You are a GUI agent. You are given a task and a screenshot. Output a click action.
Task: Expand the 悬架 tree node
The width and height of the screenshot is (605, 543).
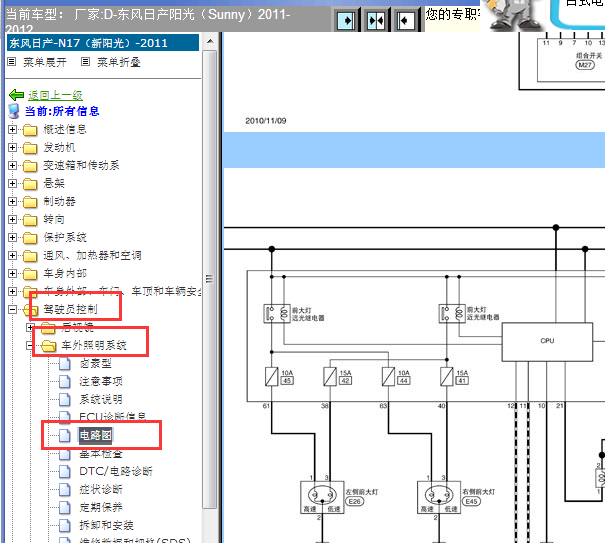[12, 183]
